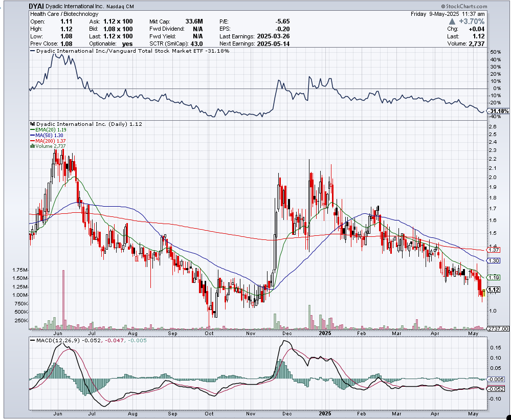Click the P/E: -5.65 value

(x=255, y=21)
